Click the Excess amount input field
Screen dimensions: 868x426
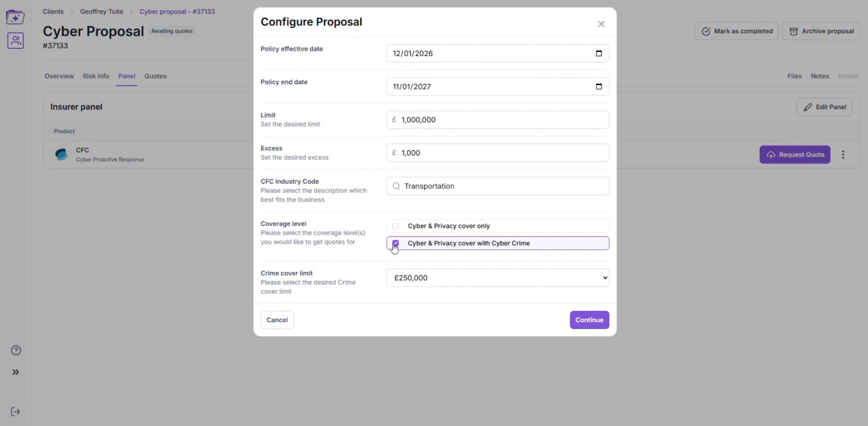coord(498,153)
